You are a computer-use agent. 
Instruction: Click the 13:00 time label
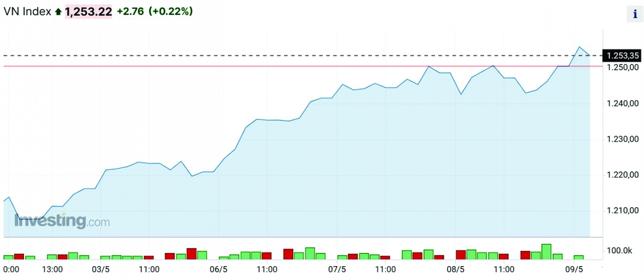(52, 269)
